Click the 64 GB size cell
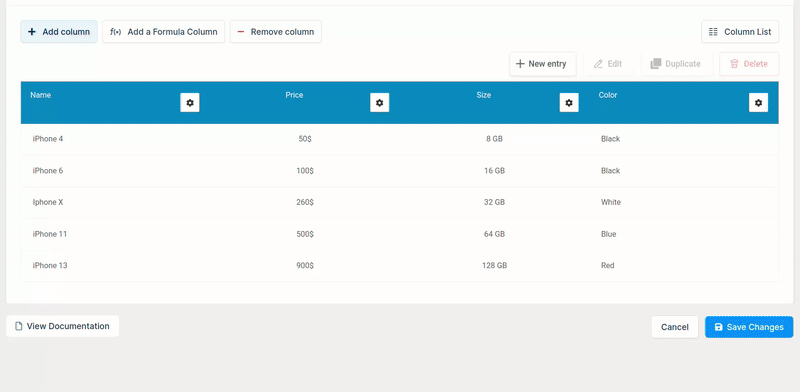The width and height of the screenshot is (800, 392). [494, 234]
